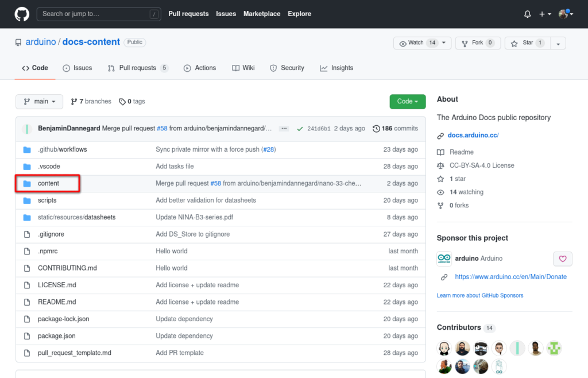This screenshot has width=588, height=378.
Task: Open the .vscode folder
Action: pyautogui.click(x=49, y=166)
